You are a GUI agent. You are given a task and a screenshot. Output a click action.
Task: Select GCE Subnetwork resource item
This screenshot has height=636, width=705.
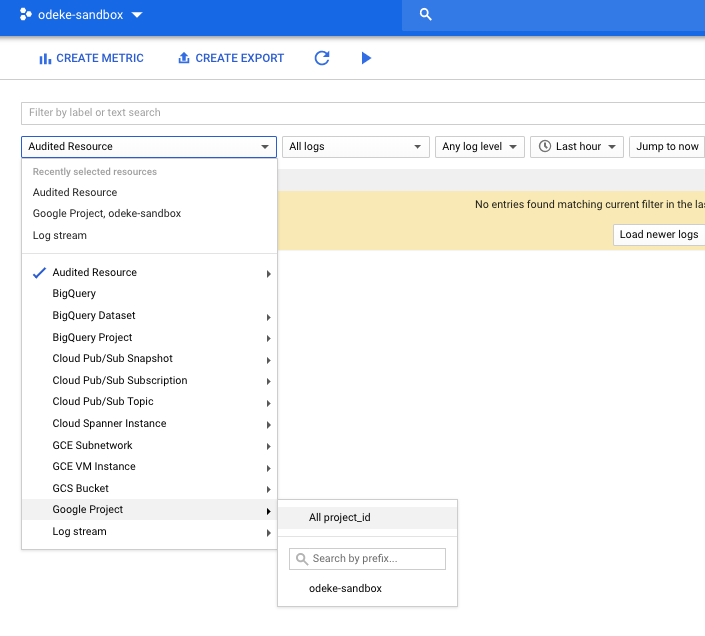(x=149, y=445)
